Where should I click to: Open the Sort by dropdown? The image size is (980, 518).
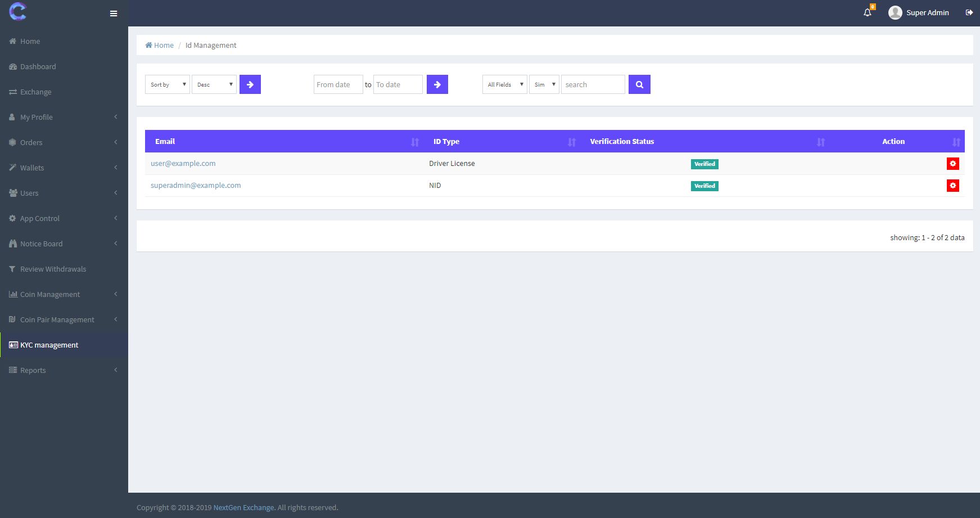point(168,84)
